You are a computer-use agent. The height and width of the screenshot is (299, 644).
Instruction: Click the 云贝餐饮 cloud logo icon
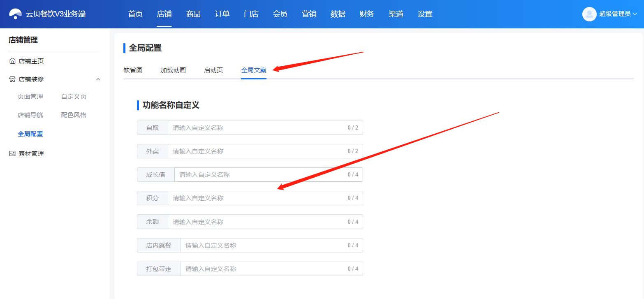point(16,14)
